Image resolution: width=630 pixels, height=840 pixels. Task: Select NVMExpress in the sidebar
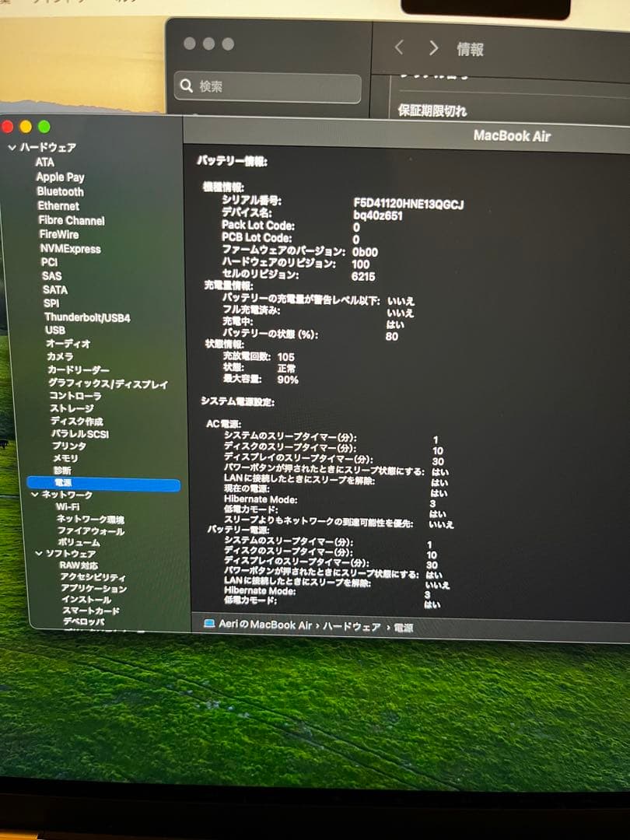(x=70, y=249)
